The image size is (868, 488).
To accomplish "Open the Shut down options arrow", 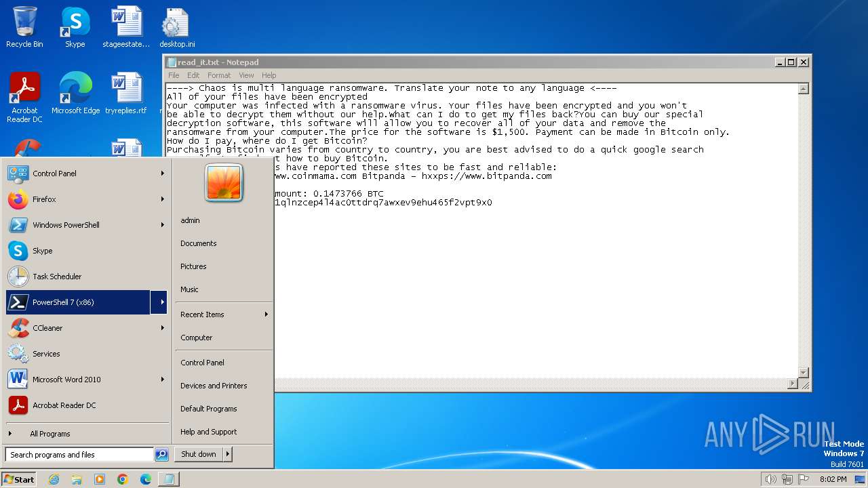I will pos(228,454).
